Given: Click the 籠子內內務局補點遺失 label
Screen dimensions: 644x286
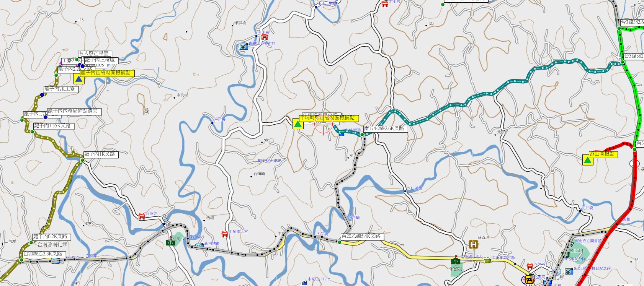Looking at the screenshot, I should click(x=74, y=112).
